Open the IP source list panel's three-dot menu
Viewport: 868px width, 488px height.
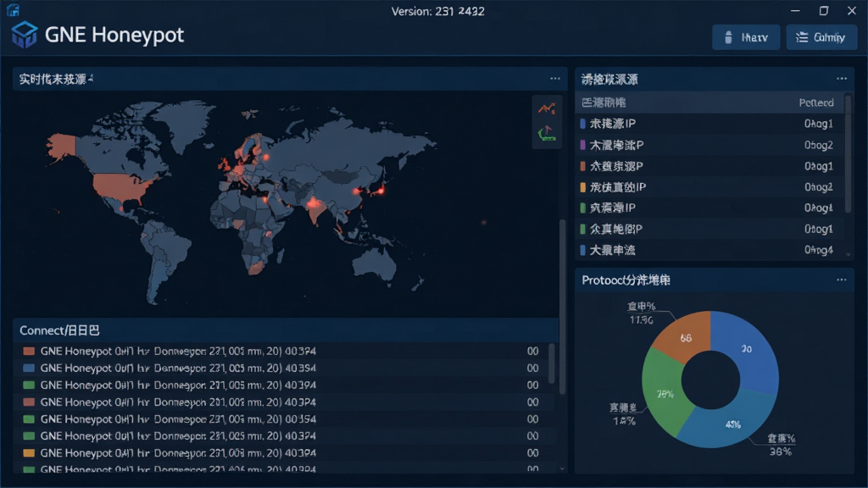coord(842,79)
